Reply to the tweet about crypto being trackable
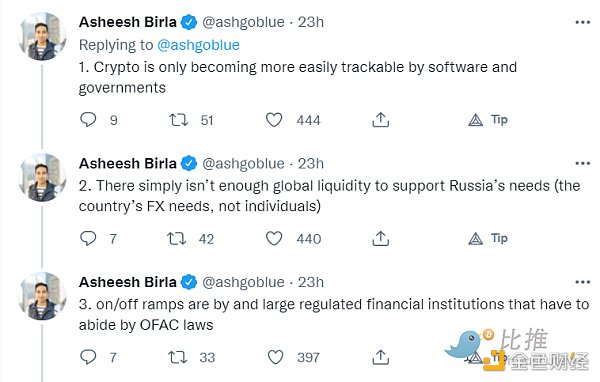The image size is (600, 382). (88, 120)
